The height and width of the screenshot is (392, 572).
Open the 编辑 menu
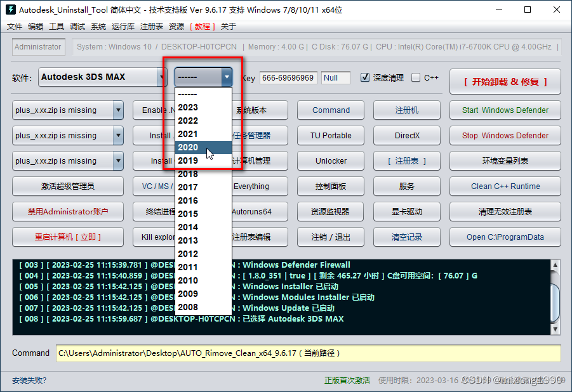pos(36,27)
